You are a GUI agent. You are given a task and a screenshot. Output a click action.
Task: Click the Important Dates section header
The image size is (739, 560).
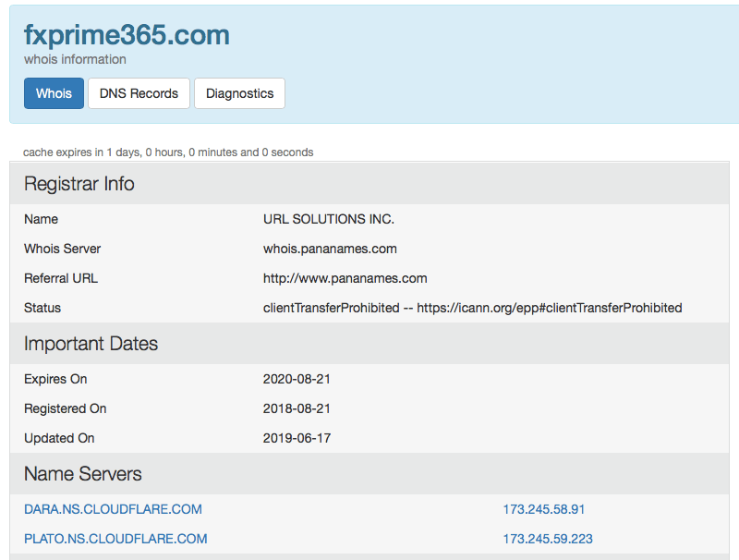tap(91, 344)
